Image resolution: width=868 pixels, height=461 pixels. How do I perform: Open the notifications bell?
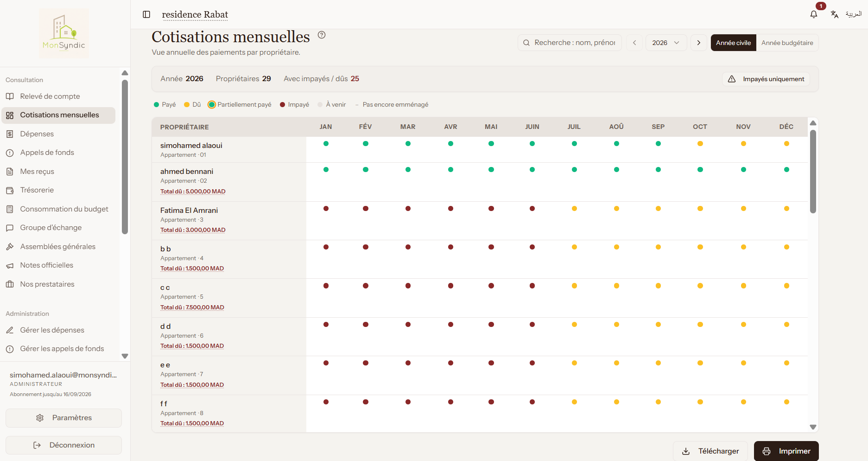[x=814, y=14]
